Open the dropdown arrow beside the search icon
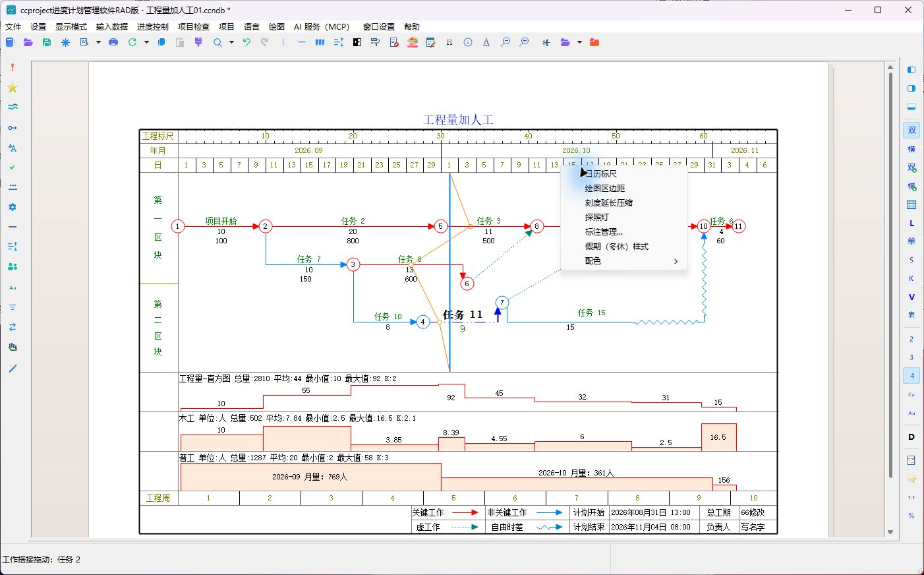 [231, 42]
